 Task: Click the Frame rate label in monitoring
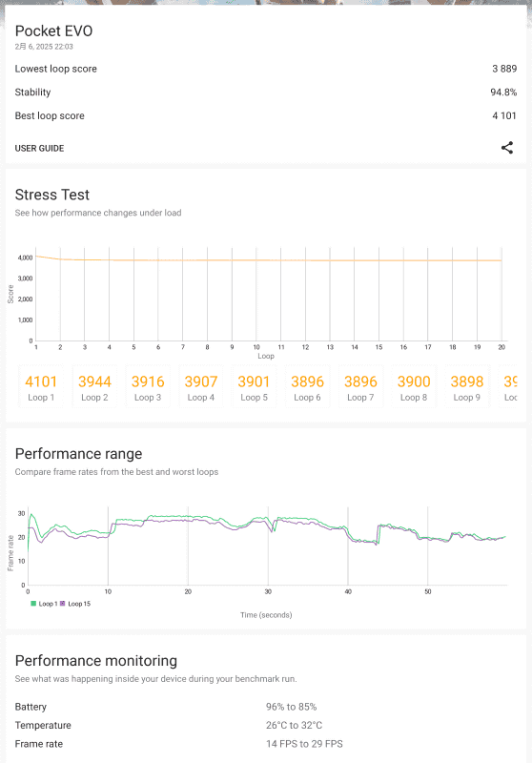click(39, 744)
